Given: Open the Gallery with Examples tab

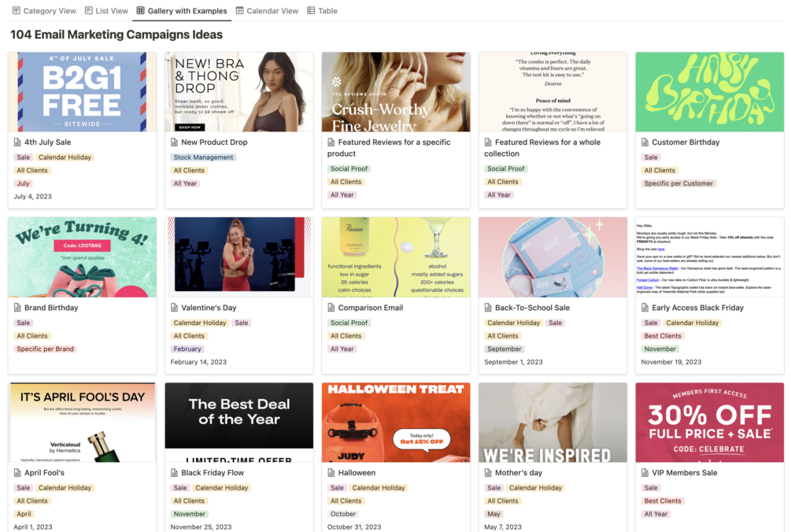Looking at the screenshot, I should pyautogui.click(x=182, y=10).
